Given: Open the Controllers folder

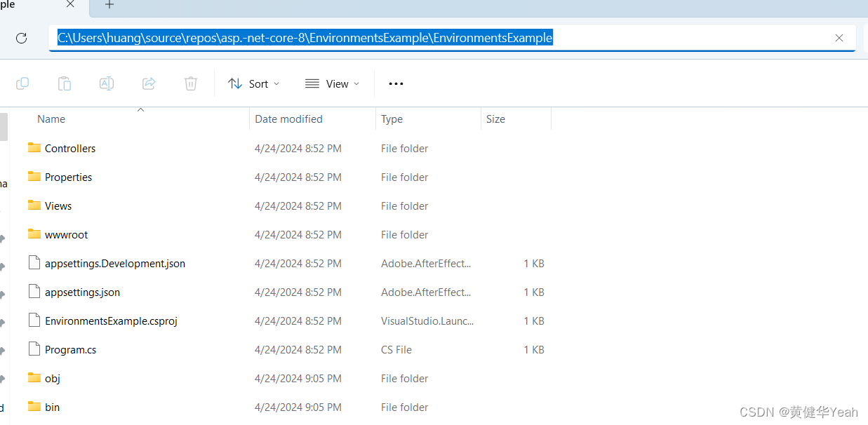Looking at the screenshot, I should point(69,148).
